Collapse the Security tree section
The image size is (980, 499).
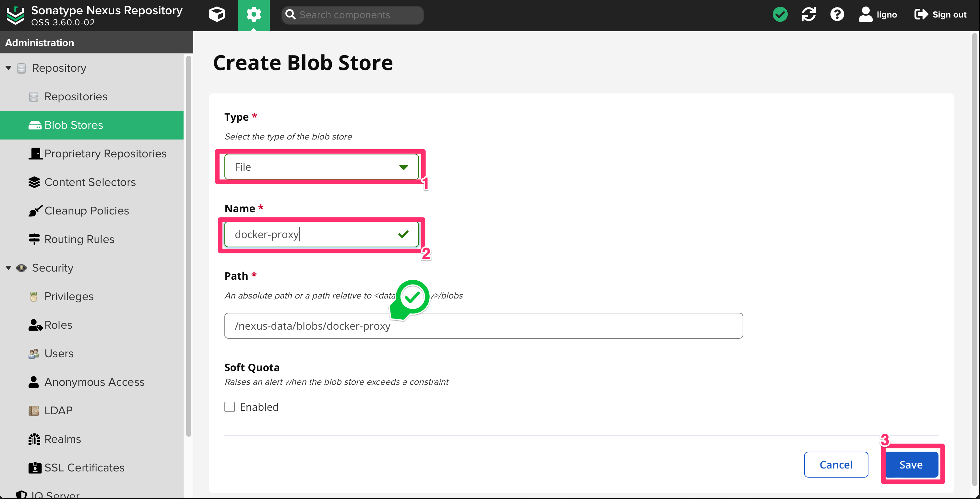pos(8,268)
